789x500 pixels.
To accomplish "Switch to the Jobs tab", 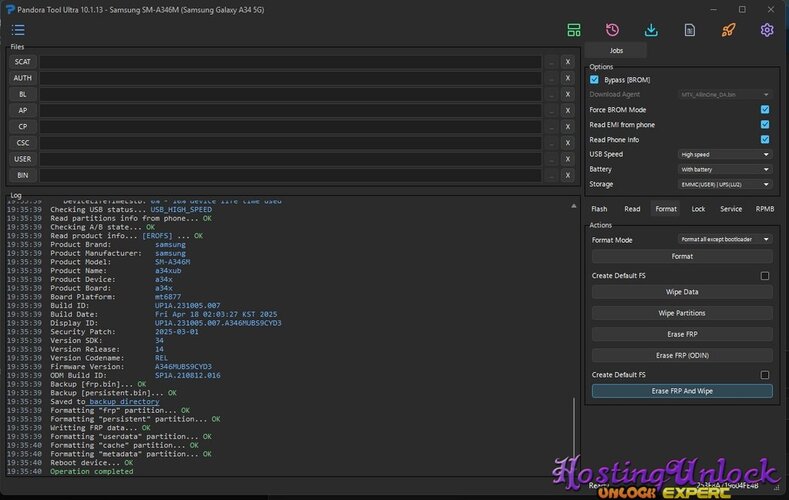I will tap(616, 50).
